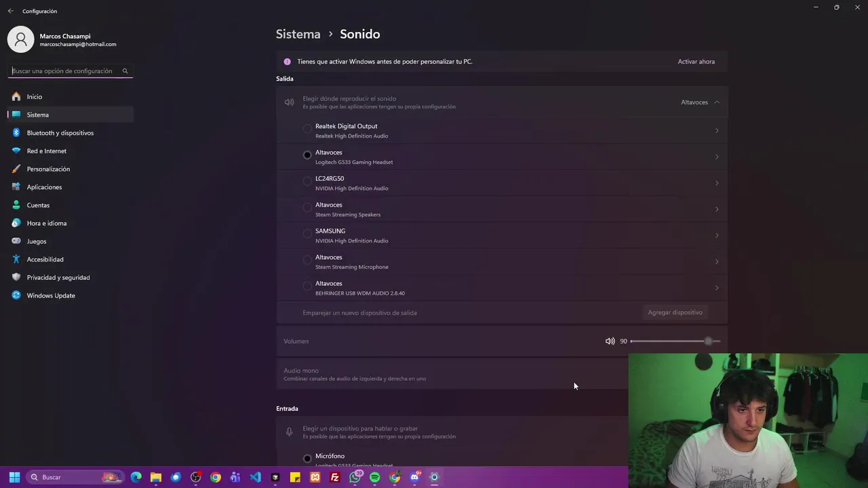Select Steam Streaming Speakers radio button
The image size is (868, 488).
coord(307,207)
